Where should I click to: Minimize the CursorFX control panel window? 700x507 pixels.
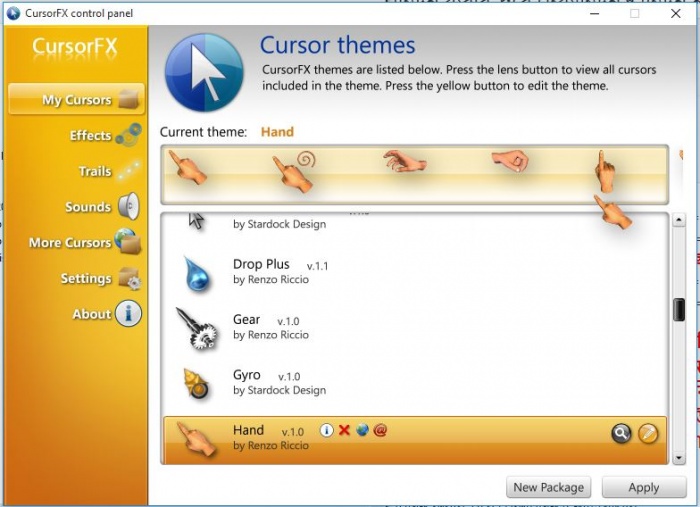pyautogui.click(x=594, y=13)
